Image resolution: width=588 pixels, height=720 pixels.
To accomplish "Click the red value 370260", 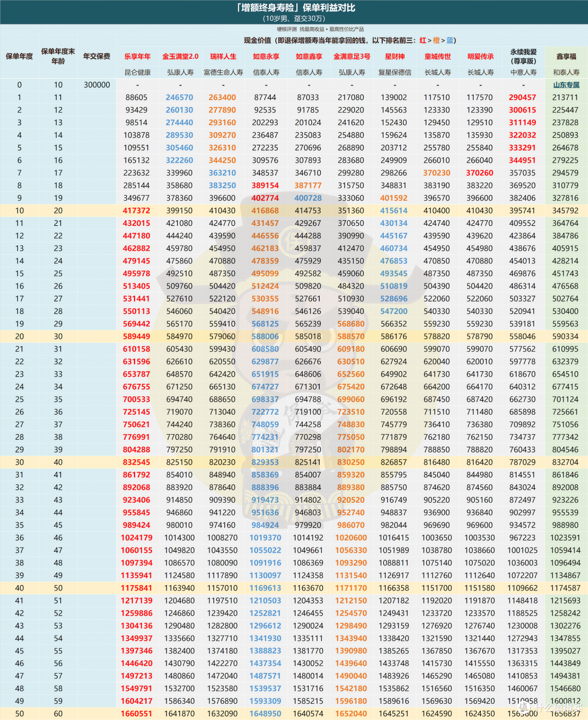I will pos(480,173).
